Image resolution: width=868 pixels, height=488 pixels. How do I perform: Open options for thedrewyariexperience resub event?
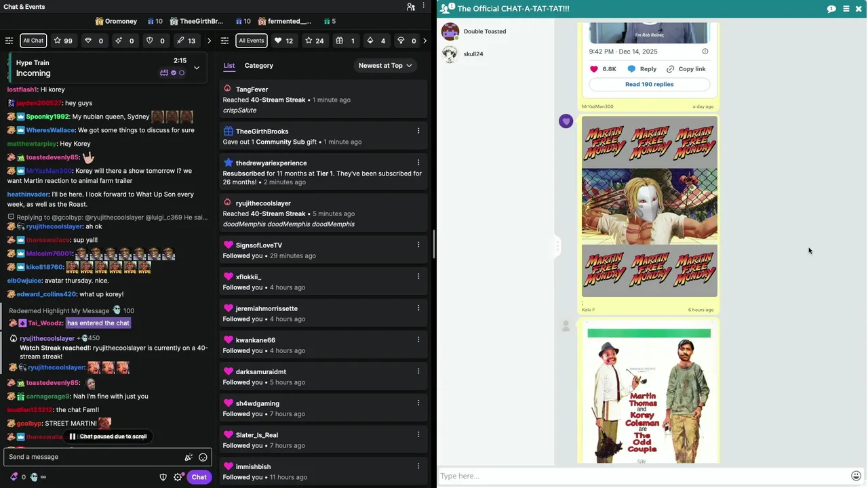418,163
